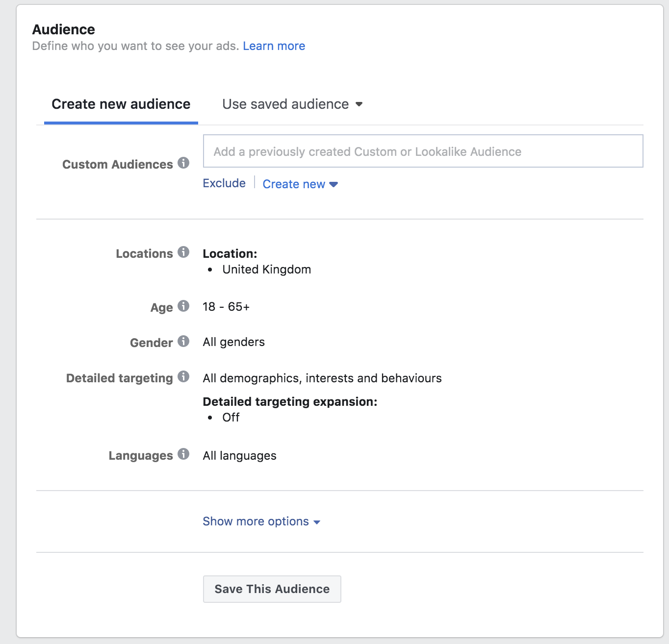Click the Age field label
669x644 pixels.
(x=162, y=308)
